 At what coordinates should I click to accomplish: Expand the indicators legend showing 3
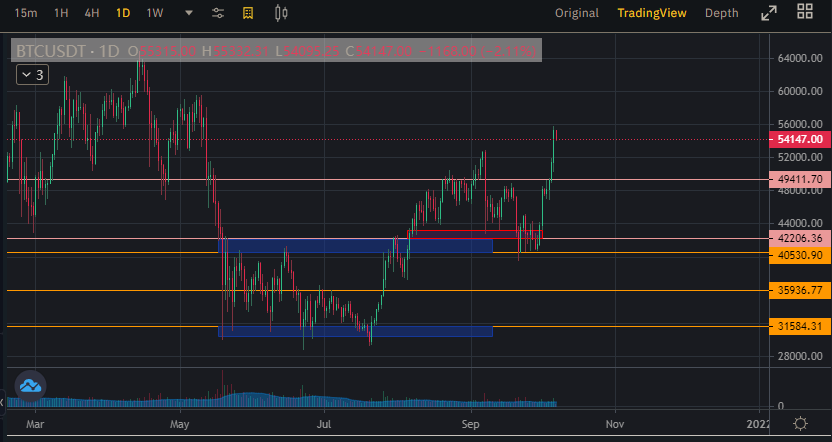(x=32, y=75)
